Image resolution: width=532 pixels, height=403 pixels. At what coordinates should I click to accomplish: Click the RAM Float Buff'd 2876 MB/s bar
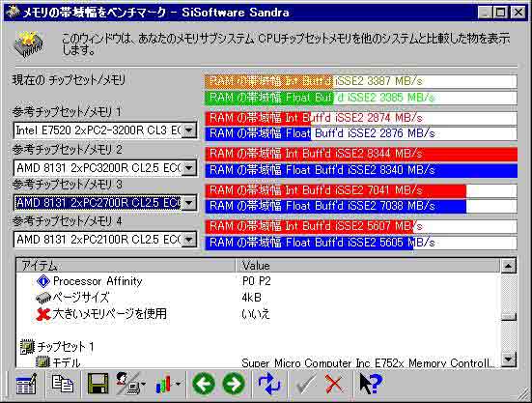(x=361, y=133)
